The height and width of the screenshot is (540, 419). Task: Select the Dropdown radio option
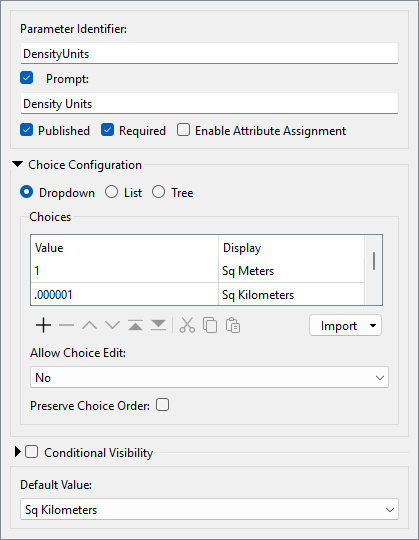coord(27,192)
